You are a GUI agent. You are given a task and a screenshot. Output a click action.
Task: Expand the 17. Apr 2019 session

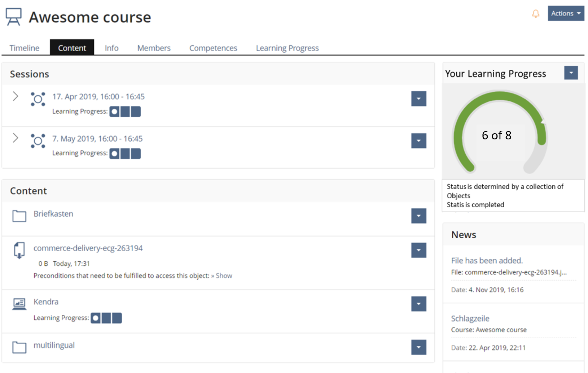[x=16, y=96]
